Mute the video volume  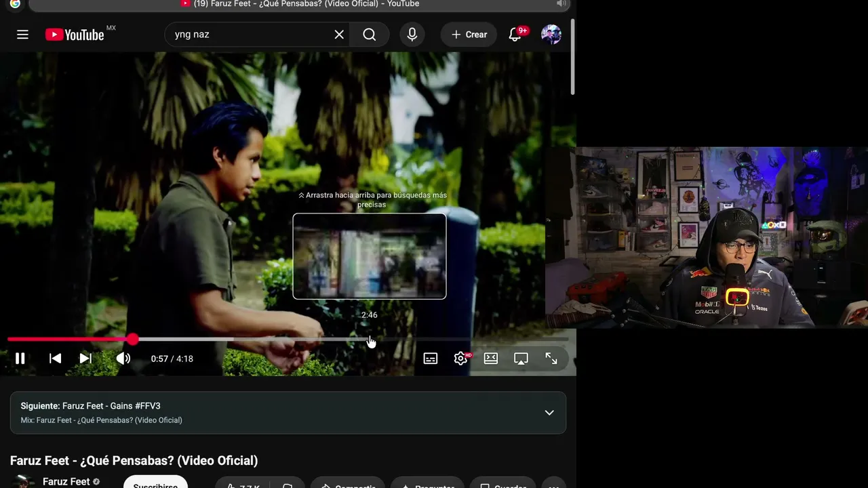click(123, 359)
